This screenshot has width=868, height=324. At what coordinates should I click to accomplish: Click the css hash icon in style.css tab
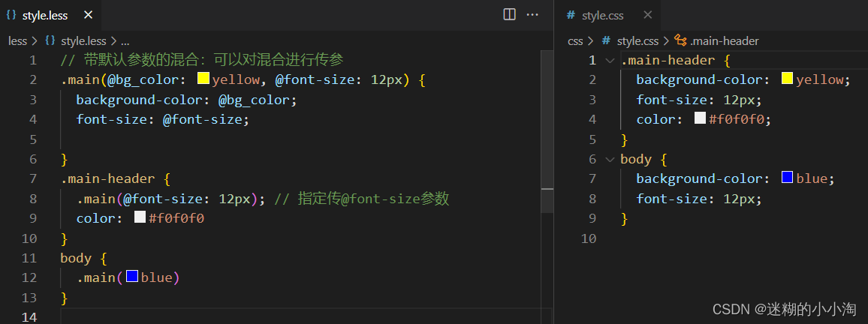[x=571, y=15]
